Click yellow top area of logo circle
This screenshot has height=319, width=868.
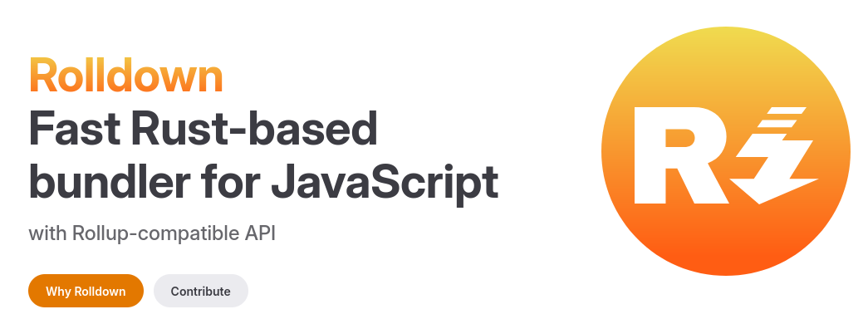point(726,47)
